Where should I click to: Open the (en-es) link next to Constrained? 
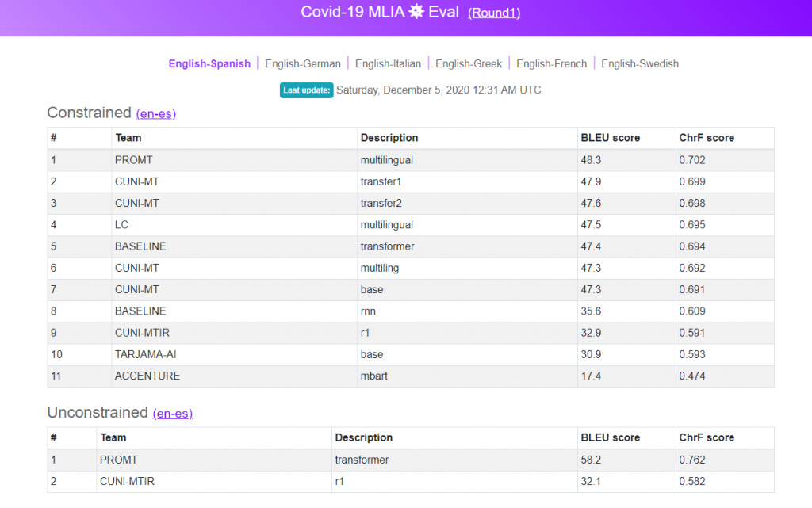coord(155,114)
